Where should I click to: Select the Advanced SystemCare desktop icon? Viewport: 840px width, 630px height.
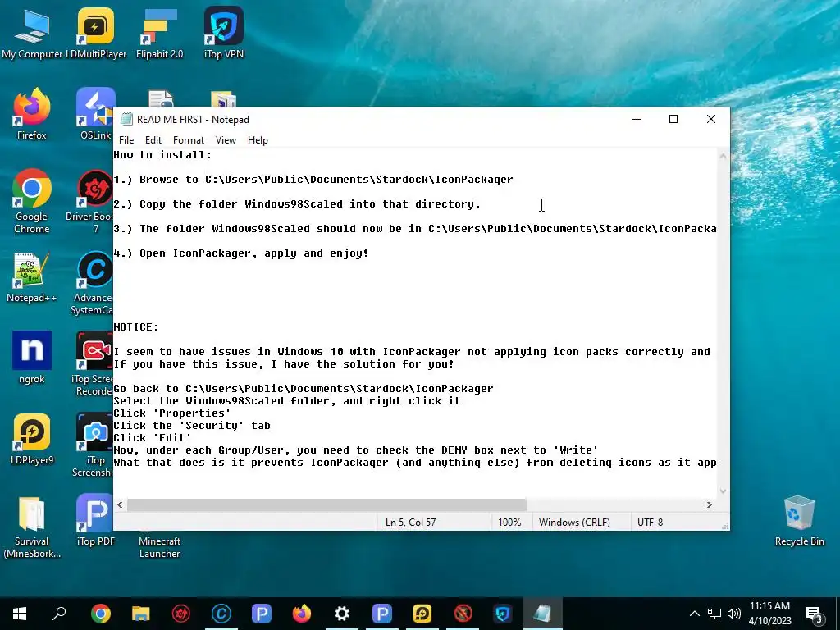point(92,283)
